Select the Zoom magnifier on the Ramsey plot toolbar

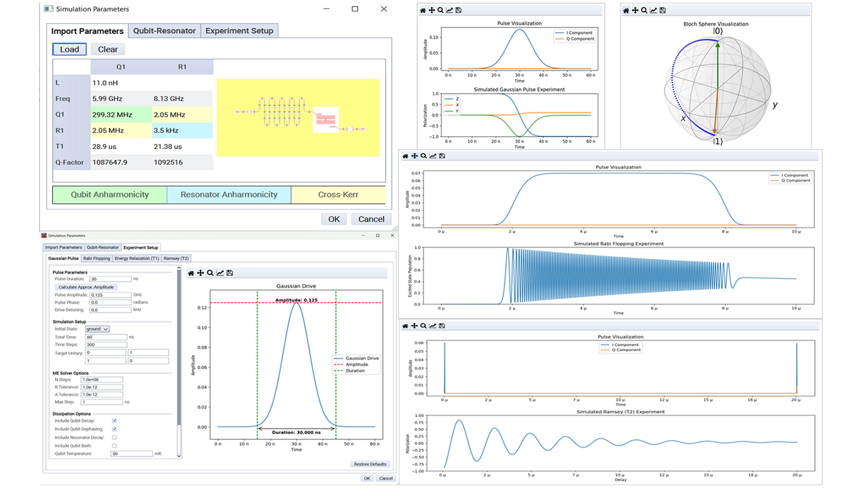pos(423,326)
